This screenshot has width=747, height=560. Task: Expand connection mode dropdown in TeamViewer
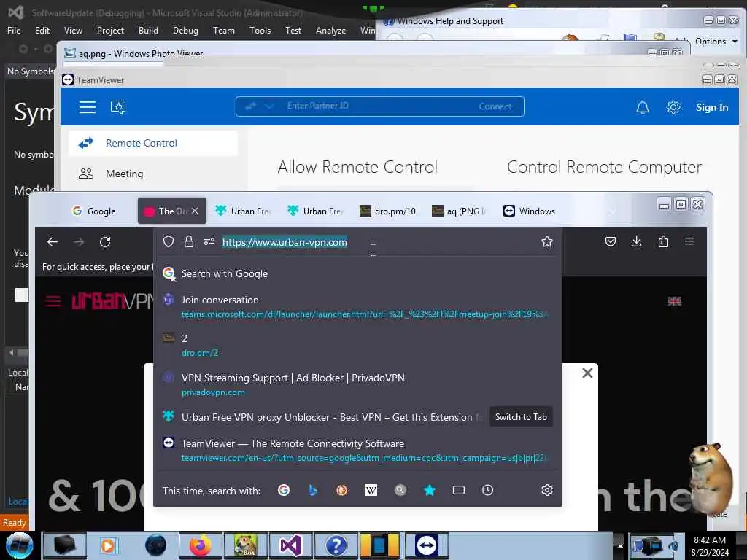(269, 106)
